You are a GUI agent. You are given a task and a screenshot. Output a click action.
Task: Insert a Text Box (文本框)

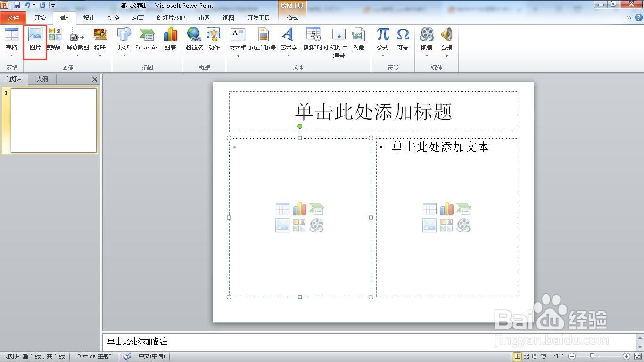point(238,39)
